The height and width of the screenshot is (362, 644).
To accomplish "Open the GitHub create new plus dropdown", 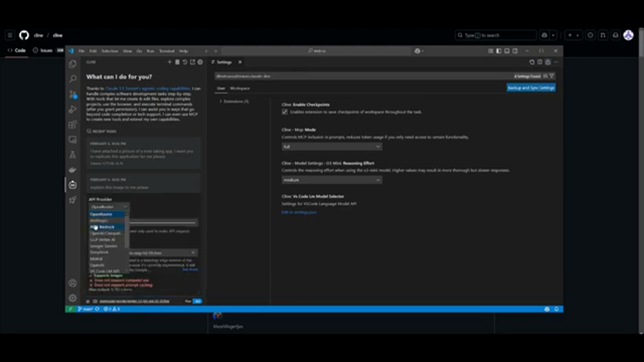I will [x=573, y=35].
